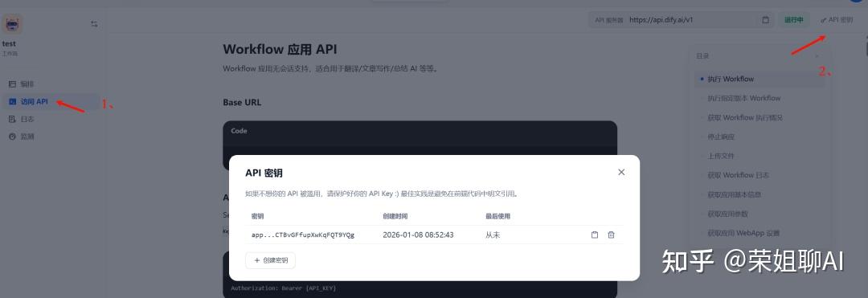
Task: Select the https://api.dify.ai/v1 server URL text
Action: (661, 20)
